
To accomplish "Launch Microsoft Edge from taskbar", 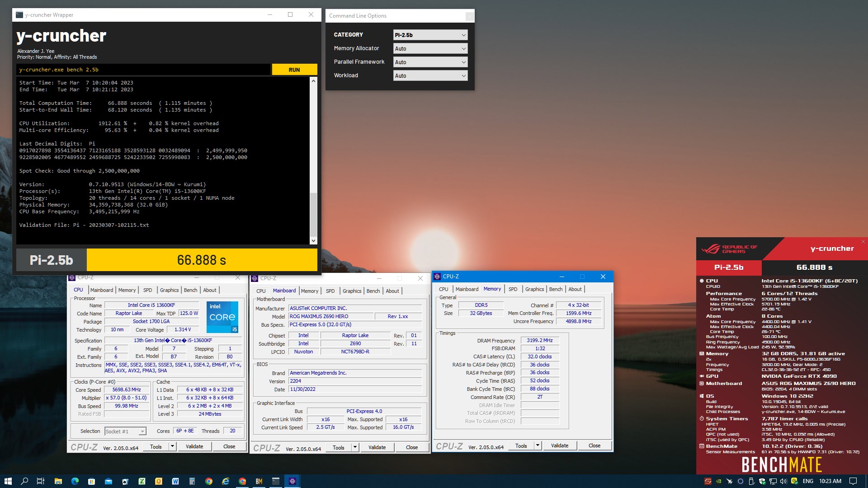I will 75,481.
